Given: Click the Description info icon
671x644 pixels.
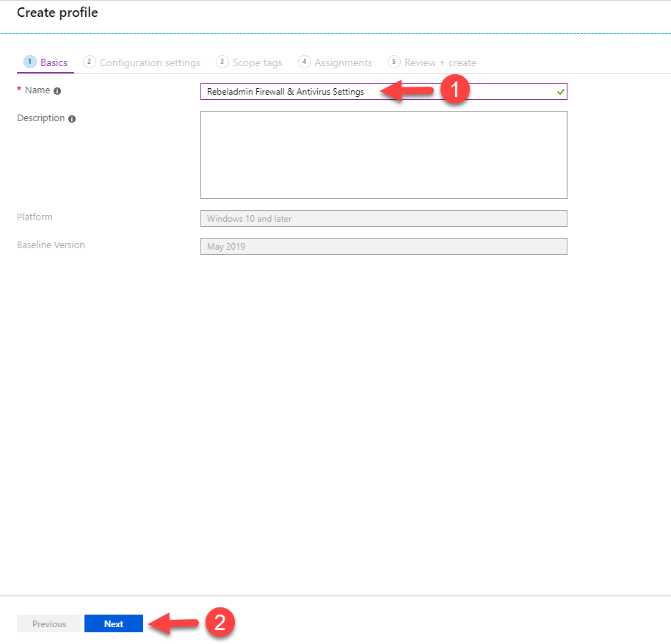Looking at the screenshot, I should [x=72, y=119].
